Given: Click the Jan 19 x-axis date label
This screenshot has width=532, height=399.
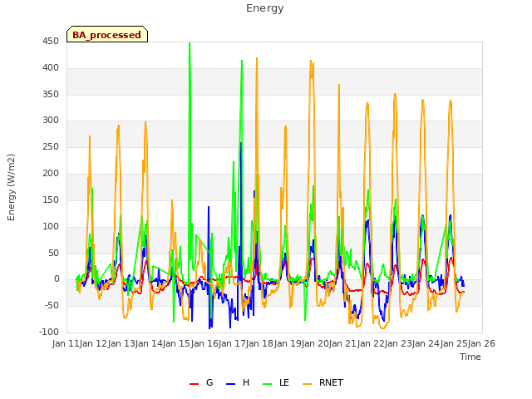Looking at the screenshot, I should tap(288, 343).
